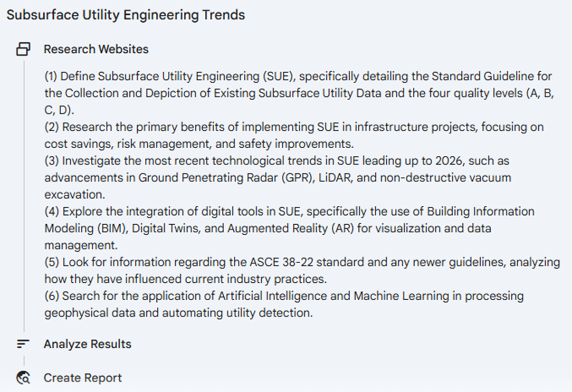Expand the Create Report step
Image resolution: width=572 pixels, height=392 pixels.
point(83,378)
